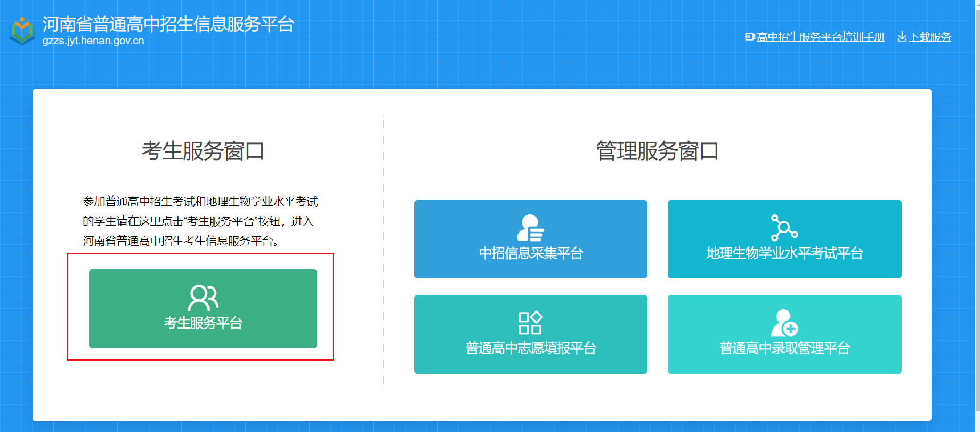Click the platform logo icon in header
The height and width of the screenshot is (432, 980).
point(22,31)
